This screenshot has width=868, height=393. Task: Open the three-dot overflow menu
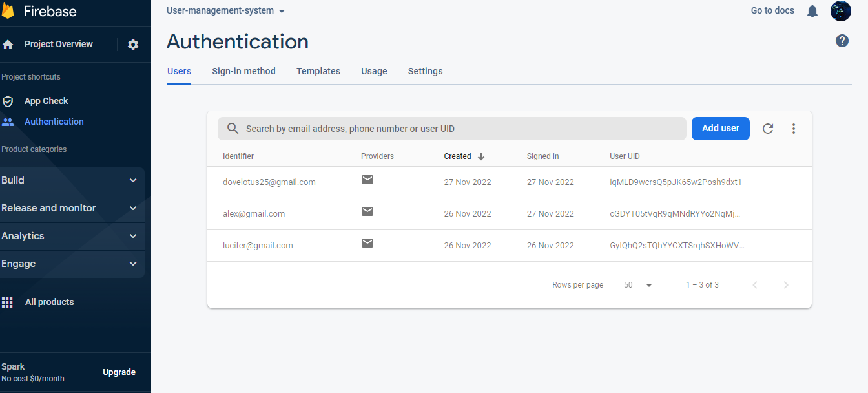click(794, 129)
